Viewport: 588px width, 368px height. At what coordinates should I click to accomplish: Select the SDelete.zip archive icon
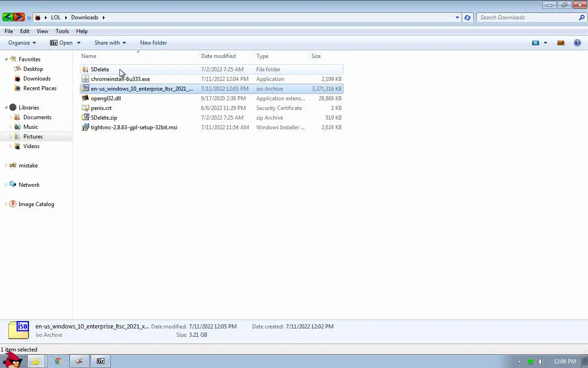[x=85, y=118]
